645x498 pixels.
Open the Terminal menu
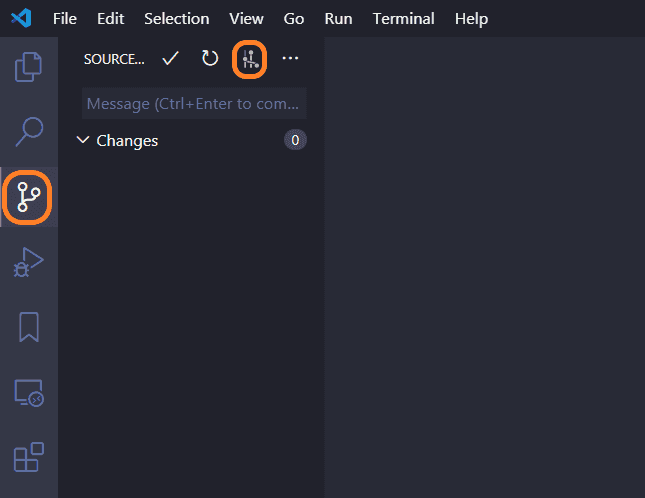[403, 19]
